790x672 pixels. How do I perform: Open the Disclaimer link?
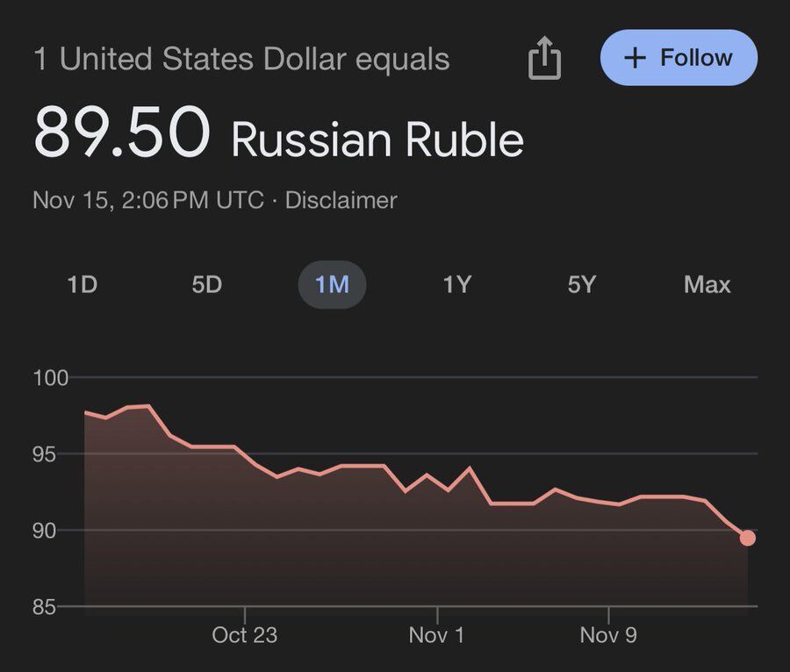341,200
